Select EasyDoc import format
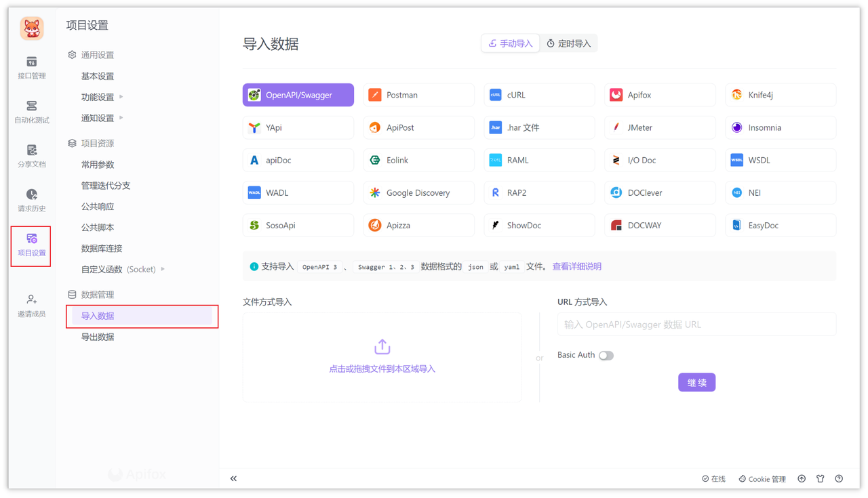Image resolution: width=868 pixels, height=498 pixels. coord(781,225)
